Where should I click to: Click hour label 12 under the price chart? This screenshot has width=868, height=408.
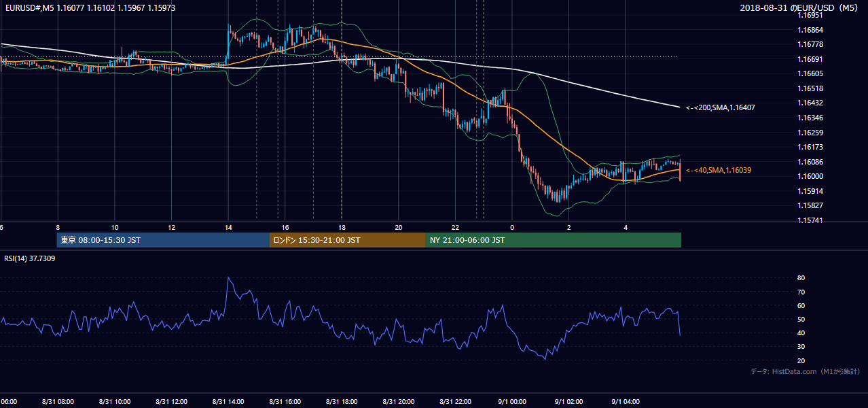(x=172, y=228)
